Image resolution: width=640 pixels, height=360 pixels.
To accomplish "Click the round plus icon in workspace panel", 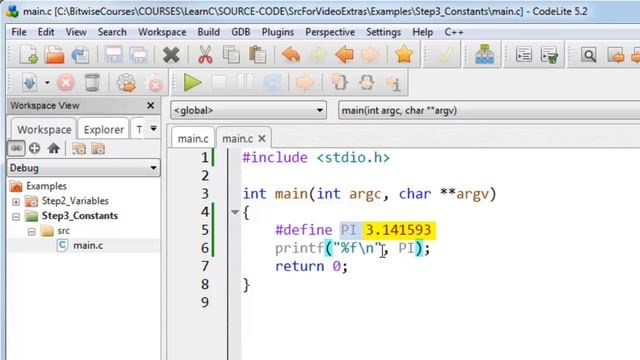I will tap(35, 148).
